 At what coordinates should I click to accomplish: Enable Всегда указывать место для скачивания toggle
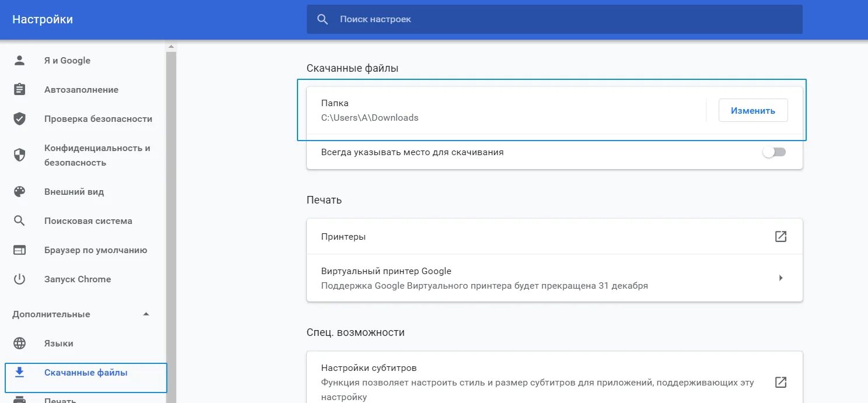[x=775, y=152]
